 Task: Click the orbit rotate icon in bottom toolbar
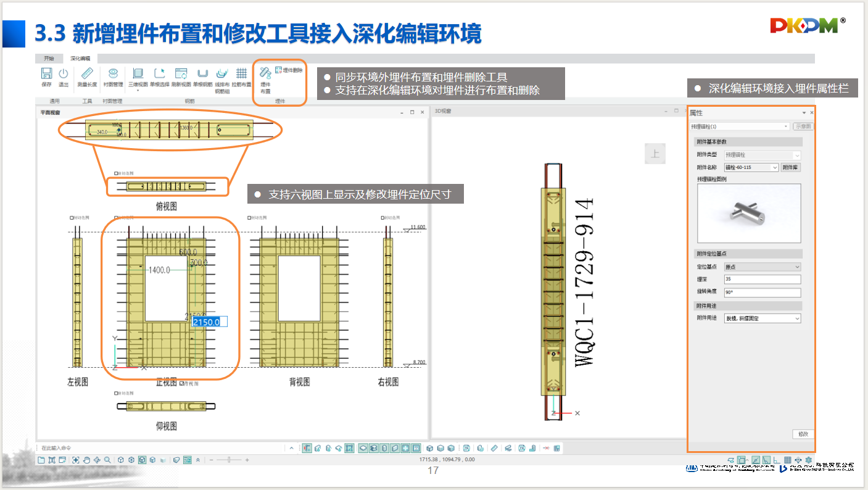pyautogui.click(x=97, y=460)
